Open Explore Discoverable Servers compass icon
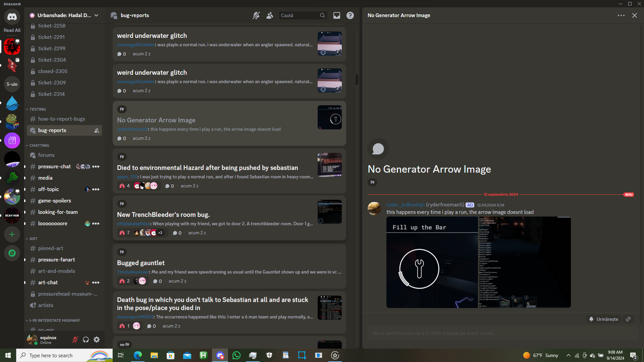The image size is (644, 362). click(12, 253)
